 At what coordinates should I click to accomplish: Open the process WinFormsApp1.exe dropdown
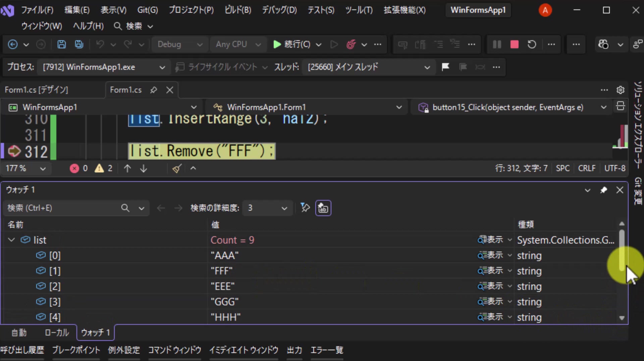click(x=104, y=67)
